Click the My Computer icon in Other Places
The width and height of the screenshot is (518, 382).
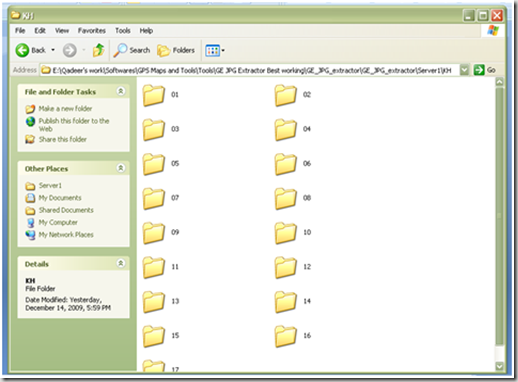(x=30, y=223)
